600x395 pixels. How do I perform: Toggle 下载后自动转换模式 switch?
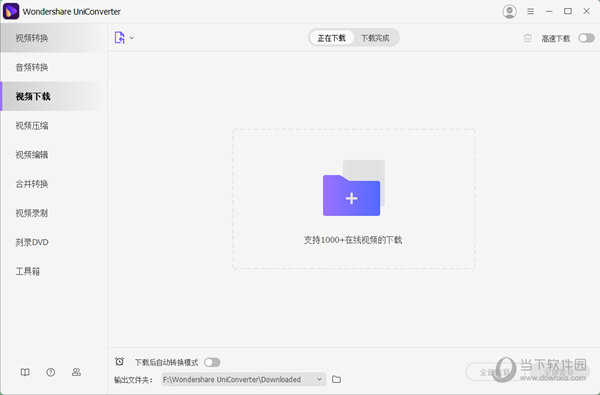click(x=212, y=362)
